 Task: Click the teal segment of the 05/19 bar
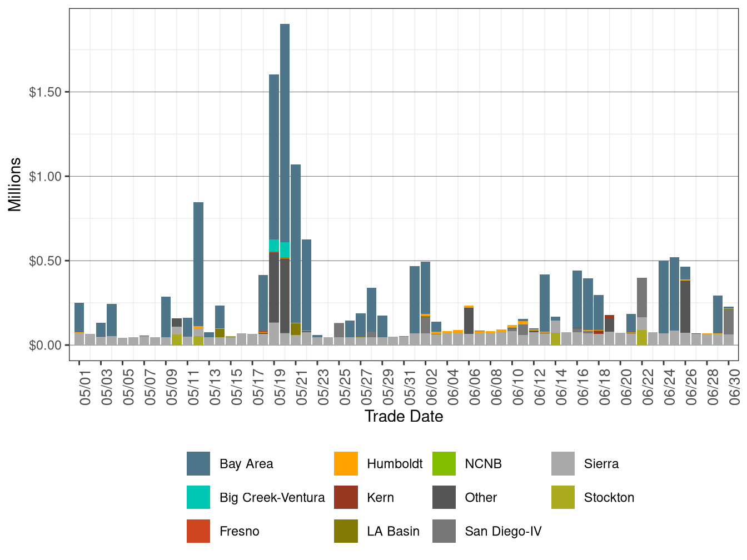pos(274,246)
